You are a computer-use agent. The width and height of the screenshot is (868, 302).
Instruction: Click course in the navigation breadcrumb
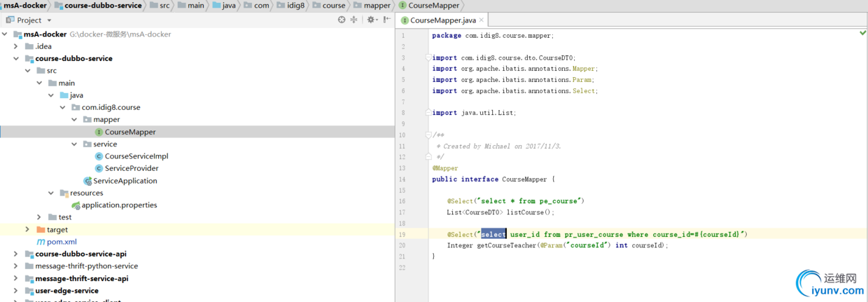(x=334, y=6)
